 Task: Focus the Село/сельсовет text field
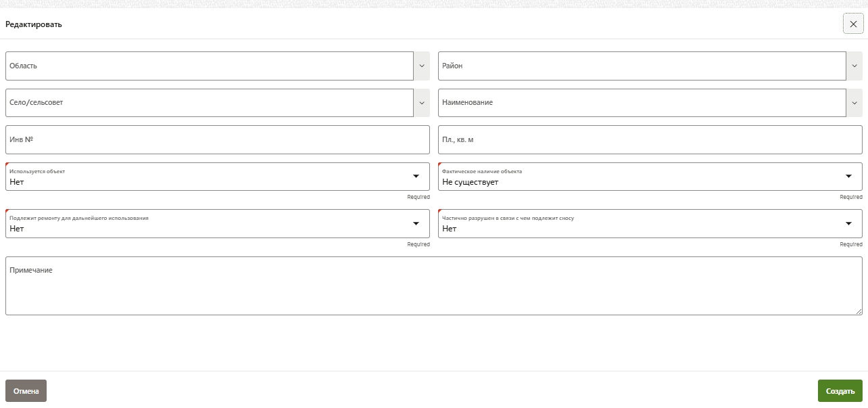(210, 103)
